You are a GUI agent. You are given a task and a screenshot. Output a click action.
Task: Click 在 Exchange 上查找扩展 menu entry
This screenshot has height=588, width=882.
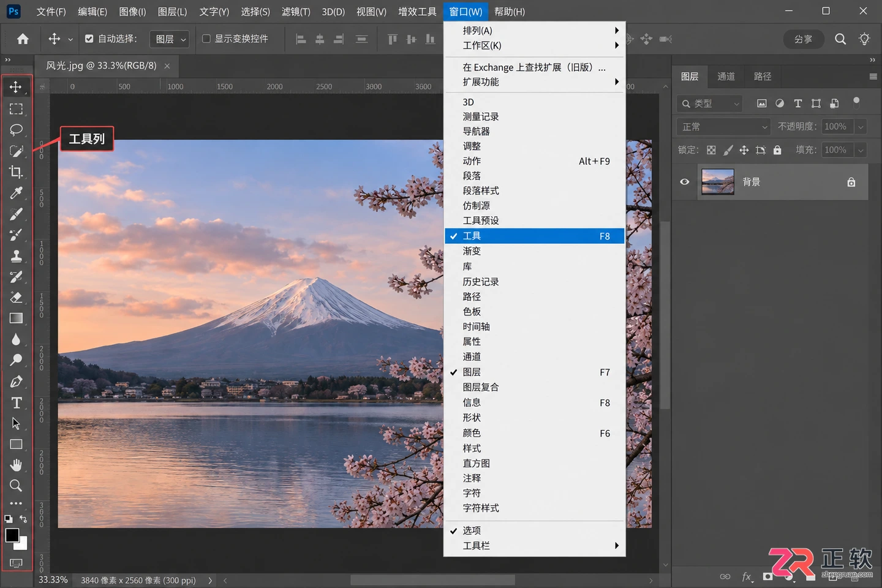pyautogui.click(x=534, y=67)
